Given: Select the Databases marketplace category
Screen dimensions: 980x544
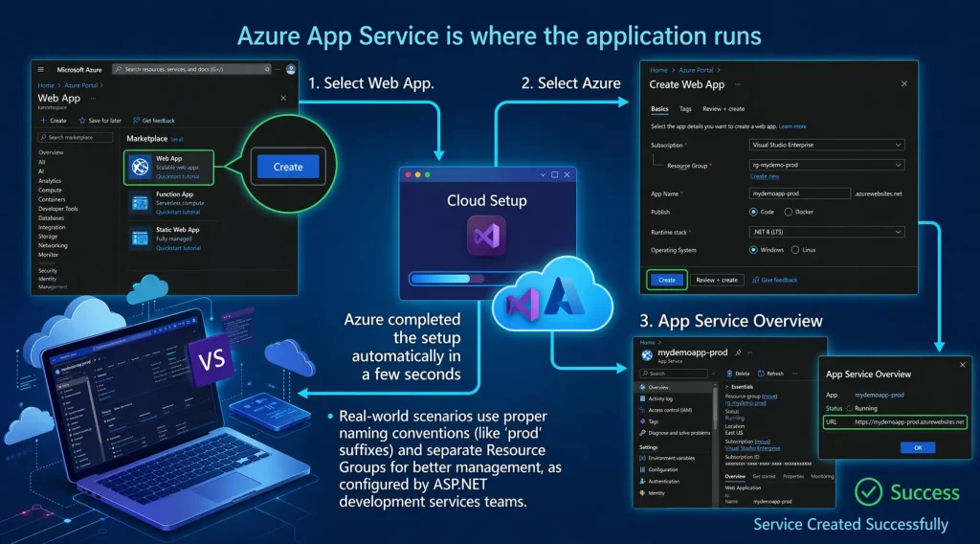Looking at the screenshot, I should tap(52, 218).
